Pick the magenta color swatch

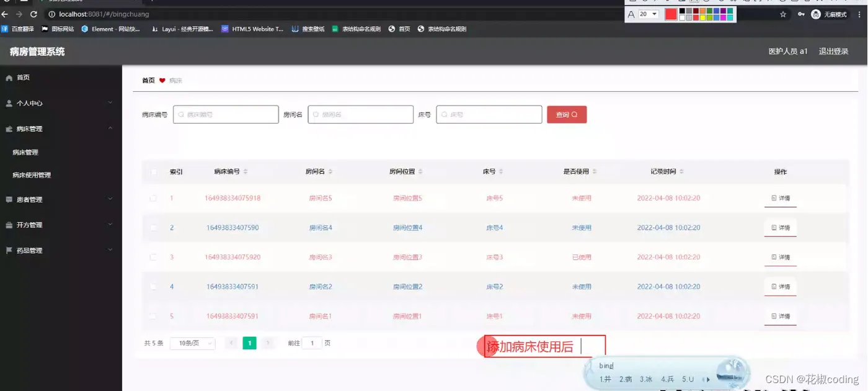(723, 18)
